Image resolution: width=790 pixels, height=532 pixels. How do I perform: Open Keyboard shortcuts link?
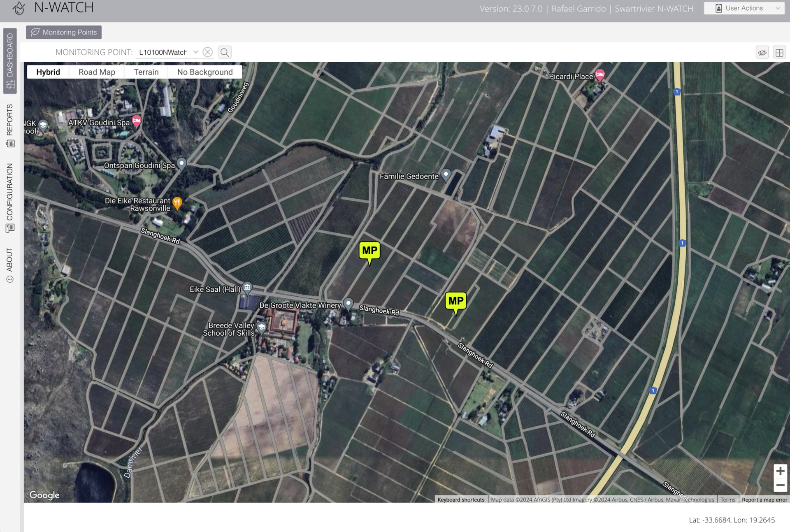[x=461, y=499]
